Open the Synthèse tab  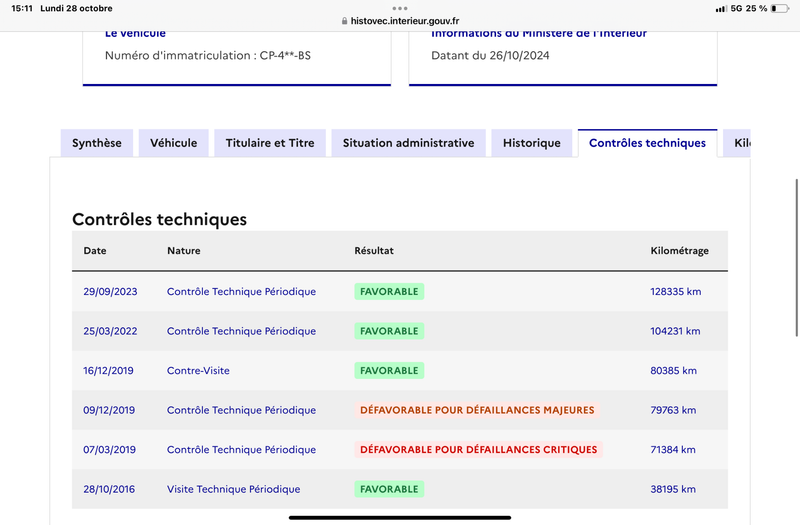tap(97, 143)
